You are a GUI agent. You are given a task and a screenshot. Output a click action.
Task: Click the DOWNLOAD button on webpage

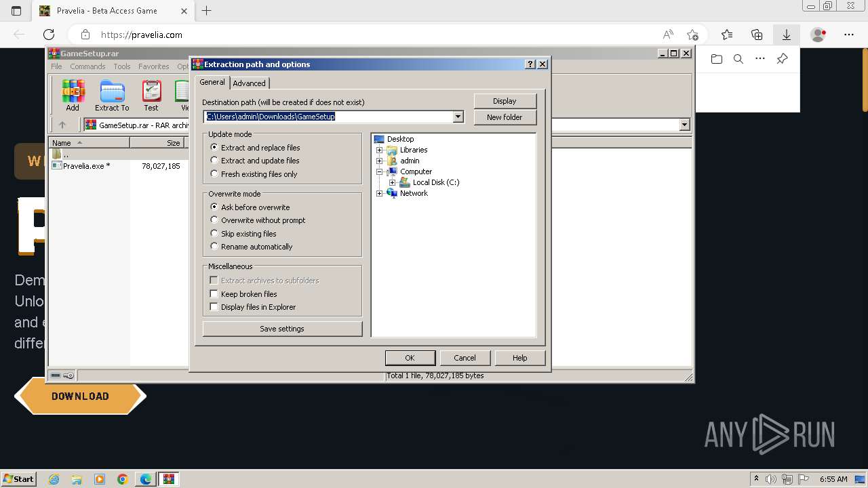pyautogui.click(x=80, y=396)
